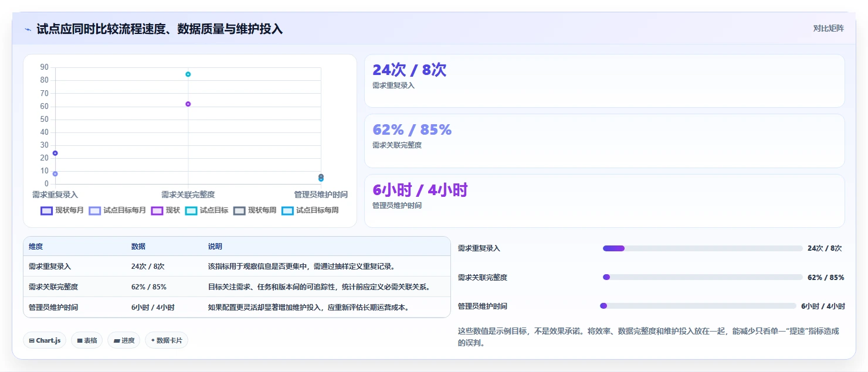Click the purple chart point at value 62
868x372 pixels.
[x=188, y=104]
